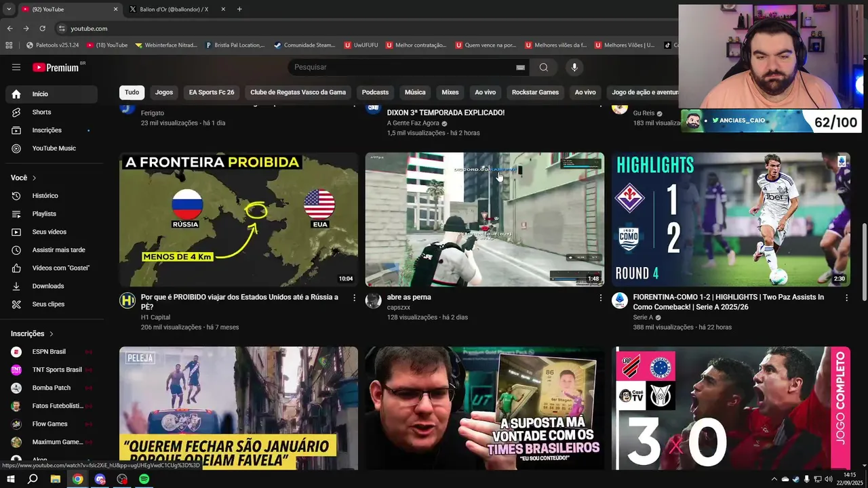Click the YouTube Premium logo

pos(57,67)
